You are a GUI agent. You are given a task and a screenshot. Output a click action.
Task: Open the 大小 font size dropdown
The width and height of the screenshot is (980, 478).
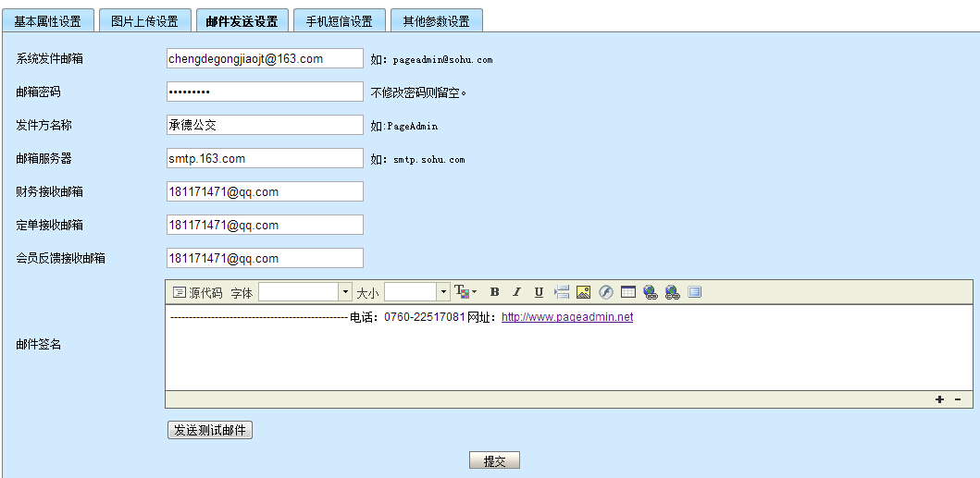(416, 292)
